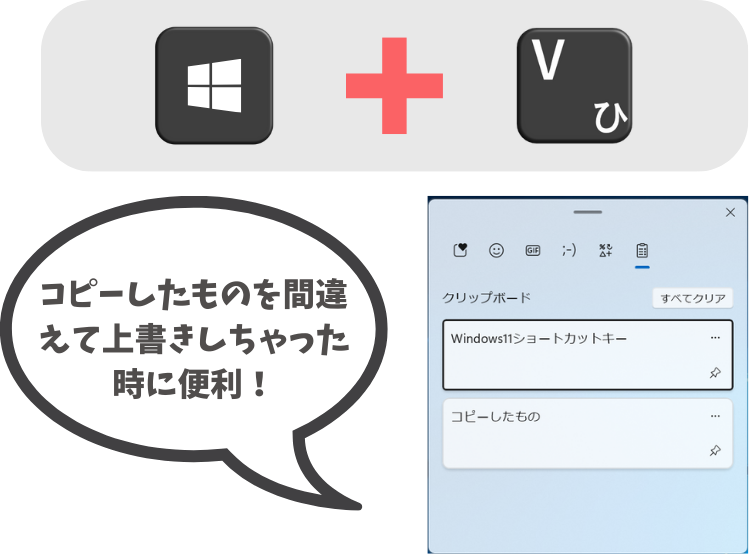Viewport: 749px width, 555px height.
Task: Open the symbols tab
Action: pos(606,250)
